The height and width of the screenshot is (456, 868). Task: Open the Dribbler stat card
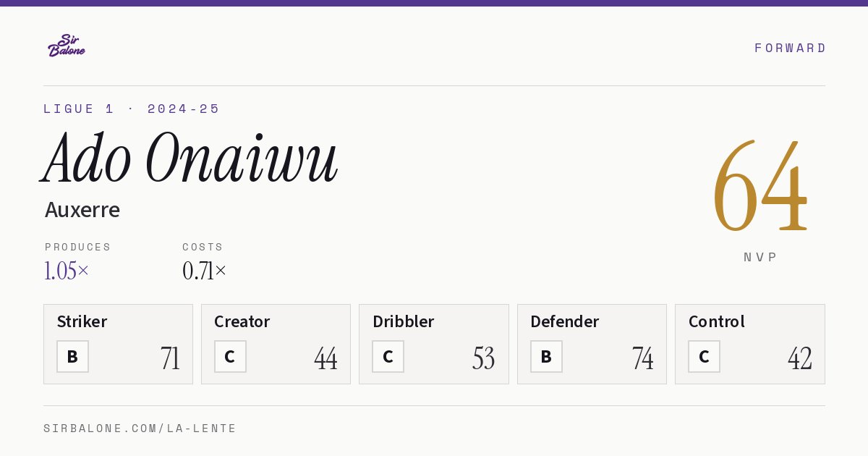point(434,344)
